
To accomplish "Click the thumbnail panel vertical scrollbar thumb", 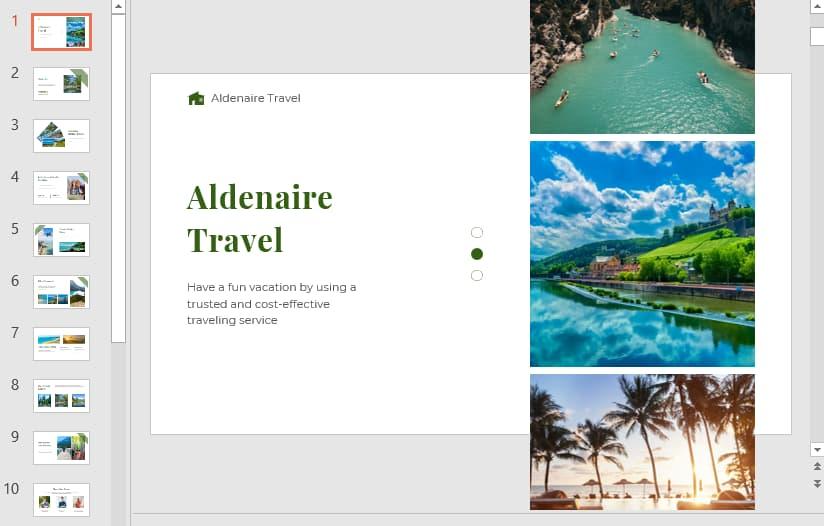I will click(118, 179).
